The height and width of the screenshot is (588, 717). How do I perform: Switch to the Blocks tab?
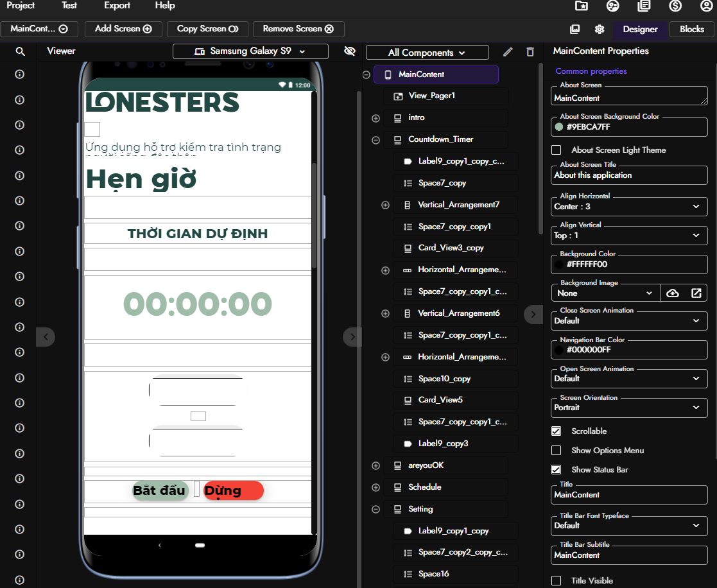tap(691, 29)
